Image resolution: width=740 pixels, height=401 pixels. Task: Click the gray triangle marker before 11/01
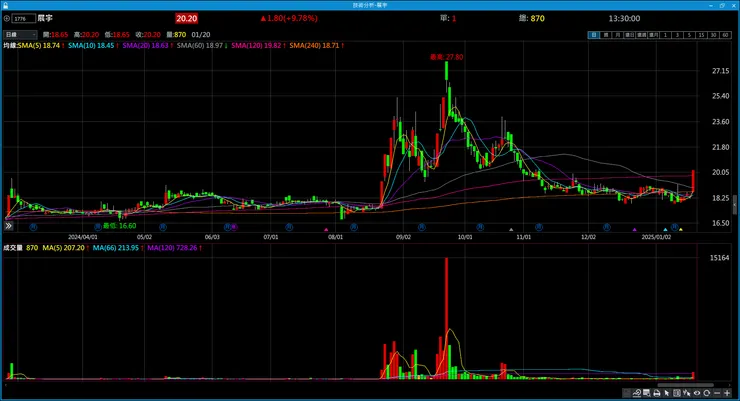pyautogui.click(x=511, y=230)
